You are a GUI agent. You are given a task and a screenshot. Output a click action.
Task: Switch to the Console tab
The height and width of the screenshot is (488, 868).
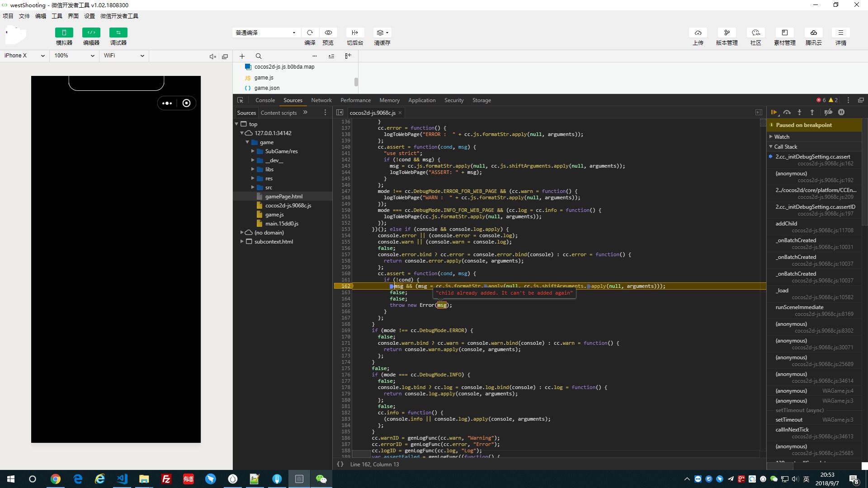(265, 100)
